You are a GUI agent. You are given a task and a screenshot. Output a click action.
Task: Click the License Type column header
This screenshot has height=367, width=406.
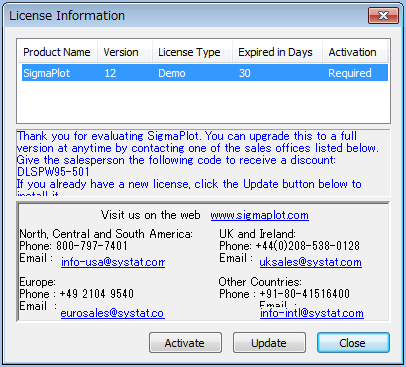click(x=192, y=52)
